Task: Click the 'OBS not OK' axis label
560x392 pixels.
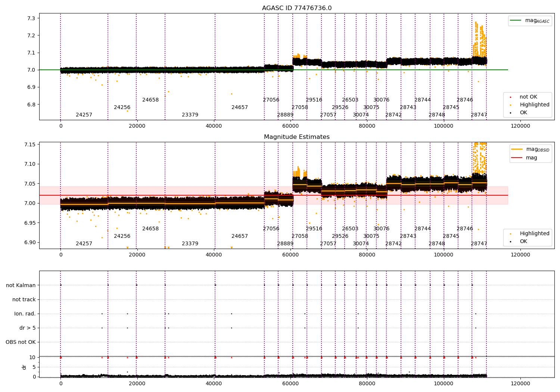Action: point(21,342)
